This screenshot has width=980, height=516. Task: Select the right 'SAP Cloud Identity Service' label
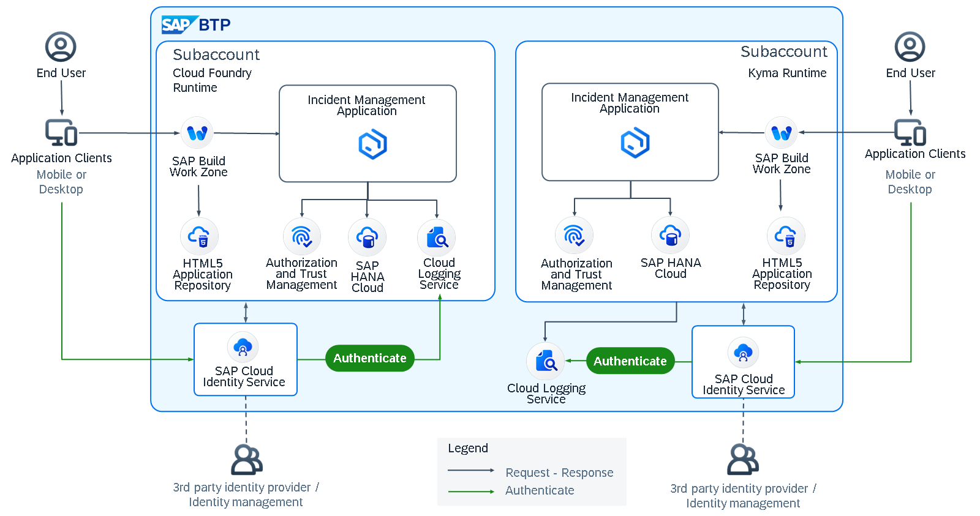click(744, 384)
